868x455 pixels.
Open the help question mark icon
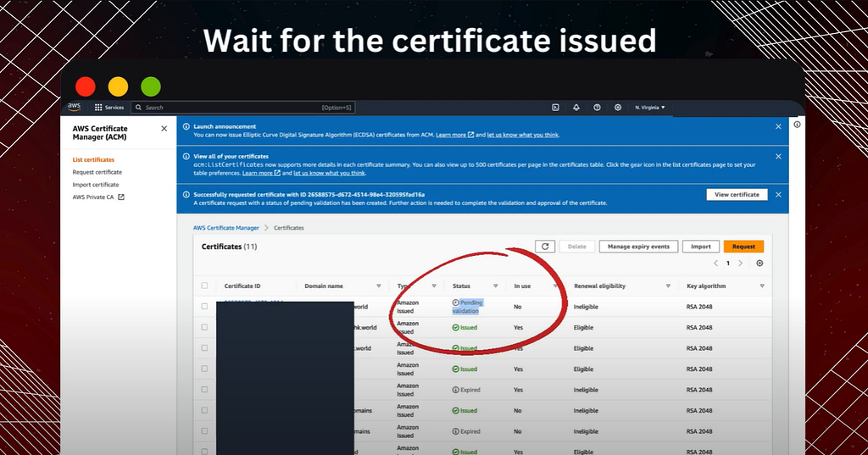point(597,108)
